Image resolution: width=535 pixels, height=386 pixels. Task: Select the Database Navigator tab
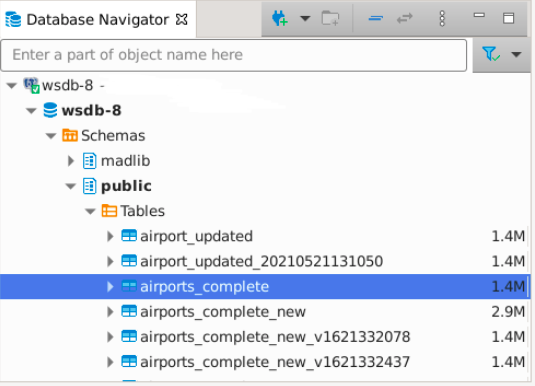tap(98, 19)
